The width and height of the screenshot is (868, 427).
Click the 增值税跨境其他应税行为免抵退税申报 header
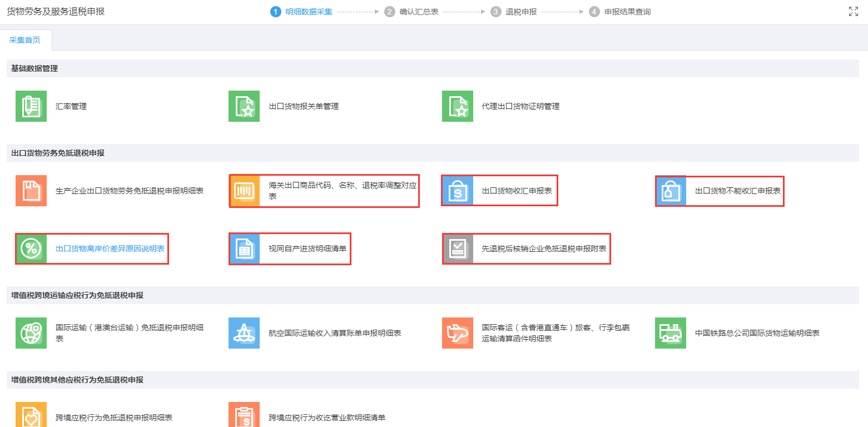[77, 380]
